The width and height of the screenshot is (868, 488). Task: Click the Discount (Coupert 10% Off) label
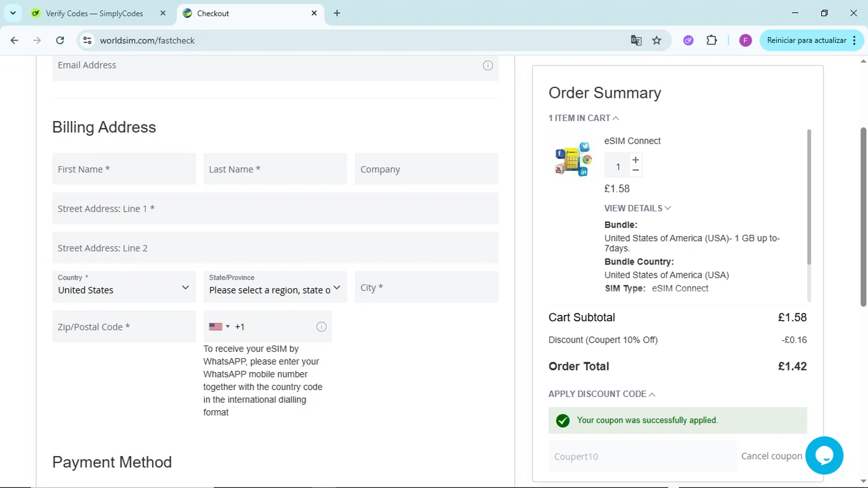(603, 340)
